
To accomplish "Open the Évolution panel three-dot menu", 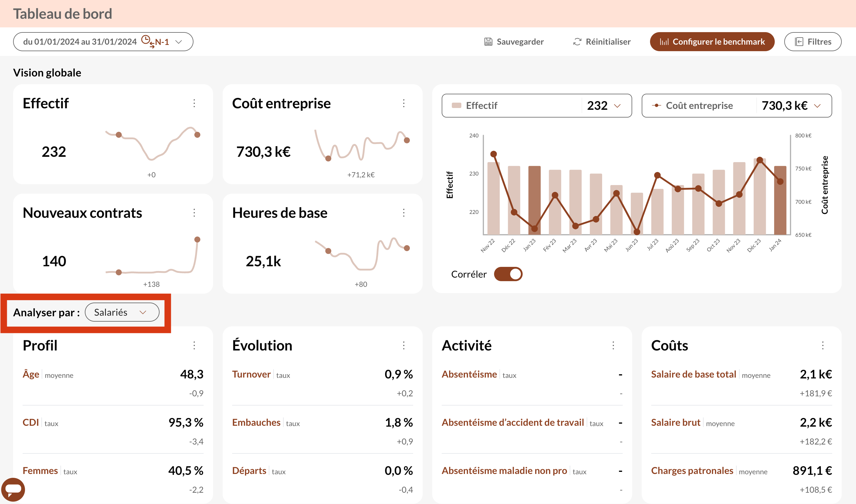I will point(404,345).
